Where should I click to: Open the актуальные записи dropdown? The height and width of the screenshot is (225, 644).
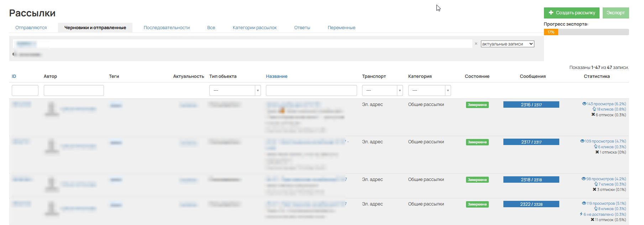coord(507,44)
